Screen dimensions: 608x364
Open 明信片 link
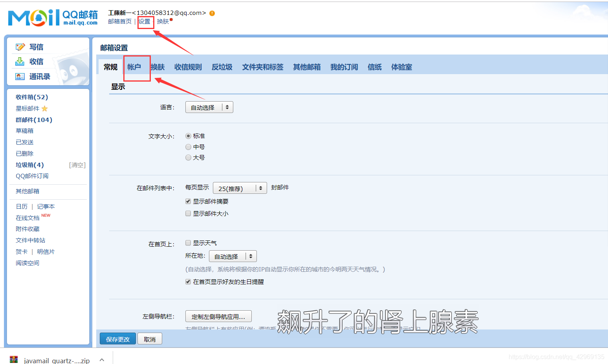[x=46, y=252]
